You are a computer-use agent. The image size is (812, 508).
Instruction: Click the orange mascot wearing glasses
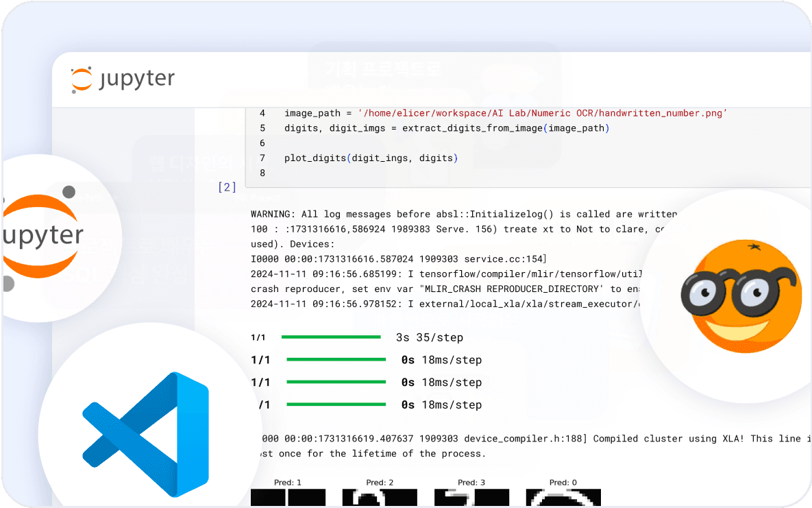(x=741, y=297)
